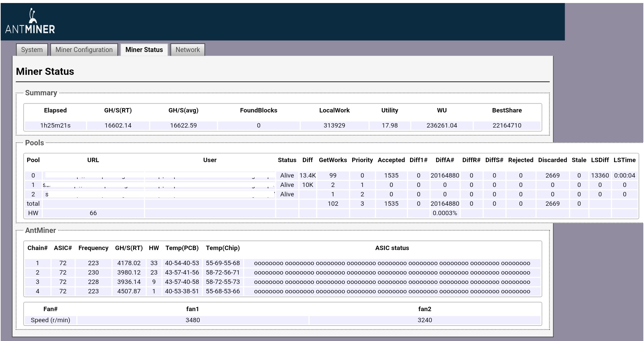This screenshot has height=341, width=644.
Task: Click the Pools URL column header
Action: [x=93, y=160]
